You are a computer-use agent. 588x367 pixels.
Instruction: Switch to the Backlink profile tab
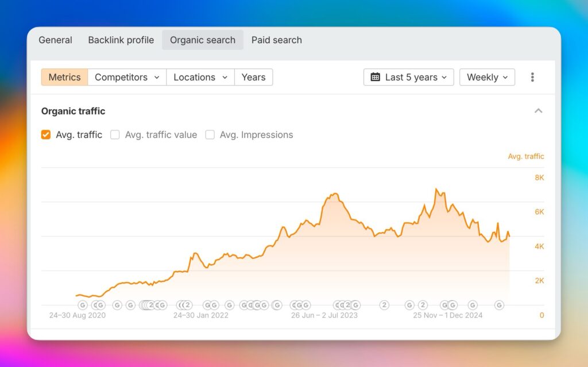pyautogui.click(x=121, y=40)
